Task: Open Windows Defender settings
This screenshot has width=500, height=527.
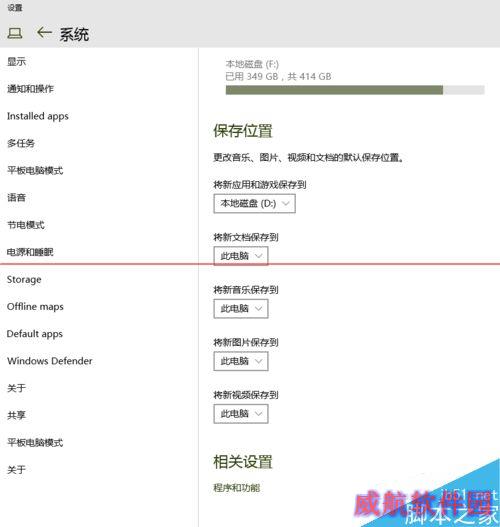Action: tap(49, 361)
